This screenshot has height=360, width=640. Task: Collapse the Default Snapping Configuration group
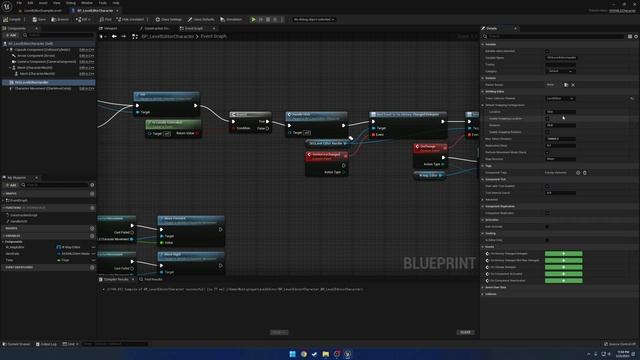483,105
